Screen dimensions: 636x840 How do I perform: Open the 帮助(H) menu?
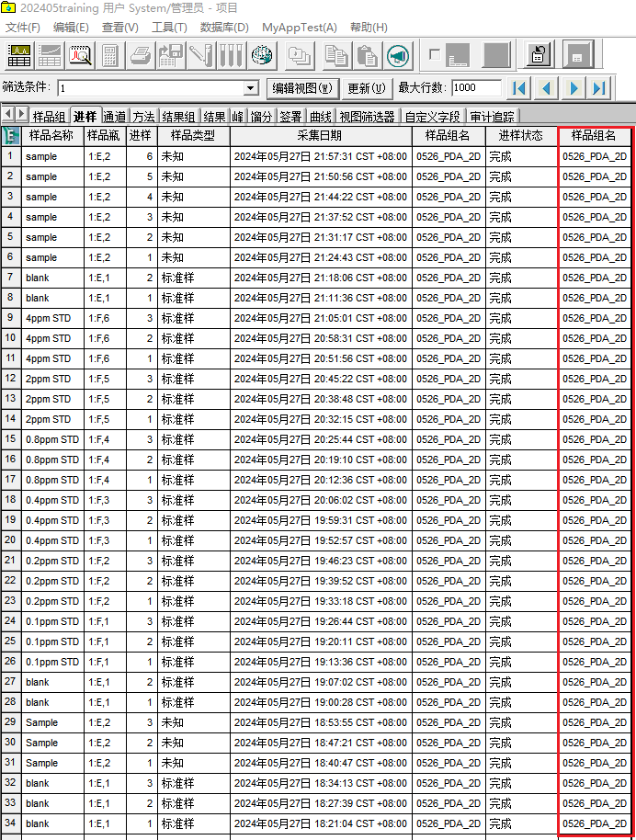coord(369,28)
